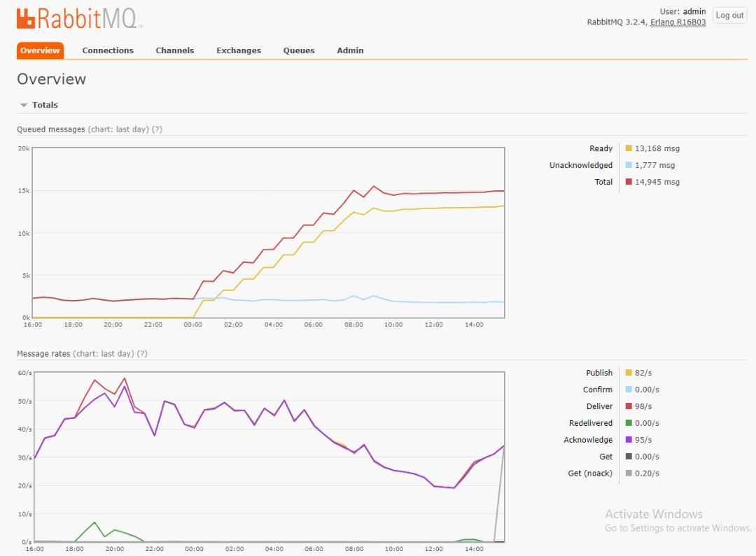Screen dimensions: 756x556
Task: Click the Overview tab
Action: (x=40, y=50)
